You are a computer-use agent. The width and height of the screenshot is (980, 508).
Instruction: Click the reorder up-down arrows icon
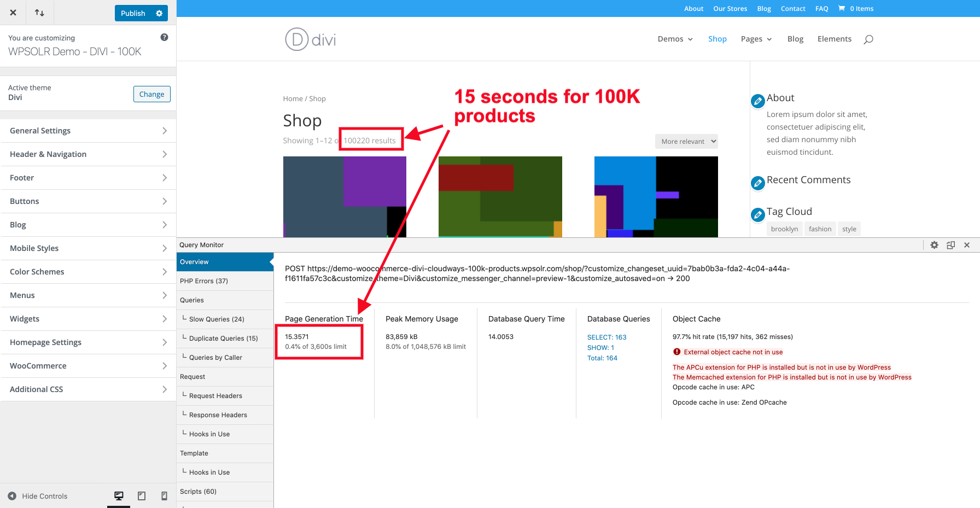point(39,13)
